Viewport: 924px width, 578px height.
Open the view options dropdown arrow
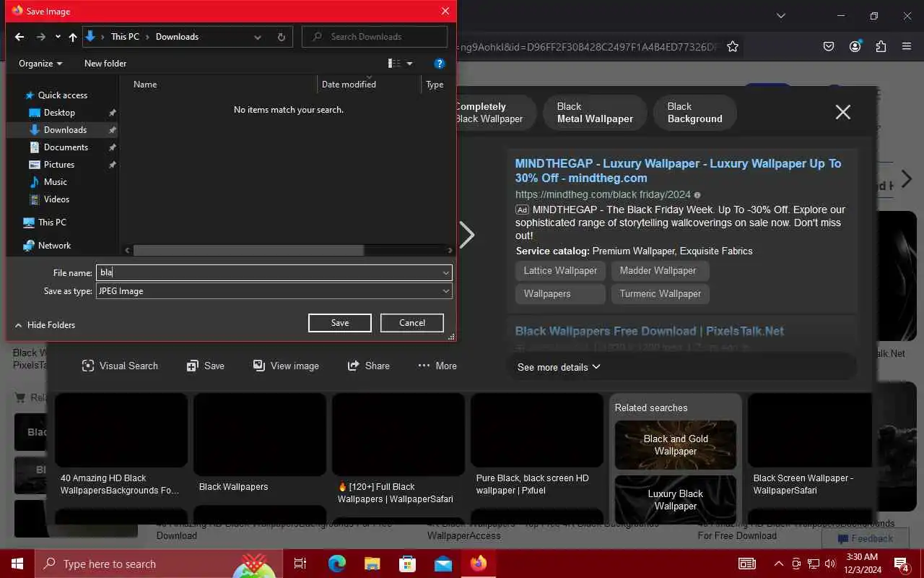[409, 64]
